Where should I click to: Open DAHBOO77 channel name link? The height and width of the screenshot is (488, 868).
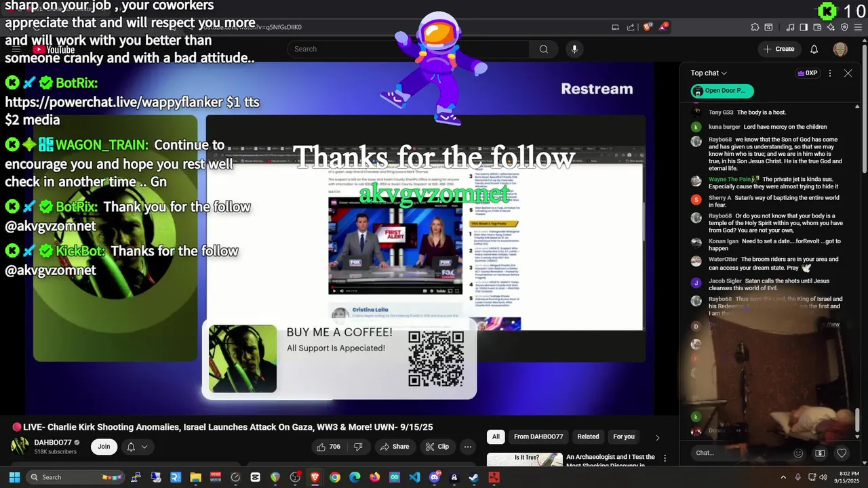53,443
